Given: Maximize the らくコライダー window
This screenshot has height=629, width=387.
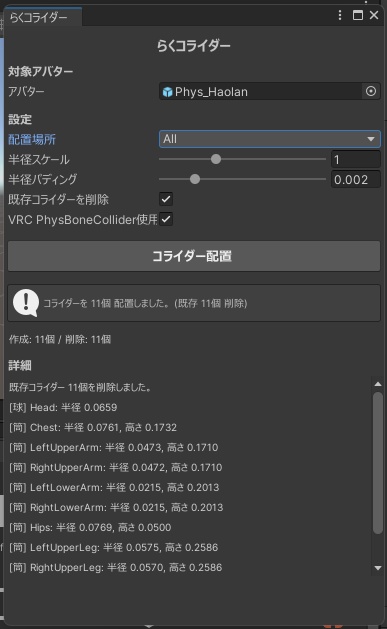Looking at the screenshot, I should 357,15.
